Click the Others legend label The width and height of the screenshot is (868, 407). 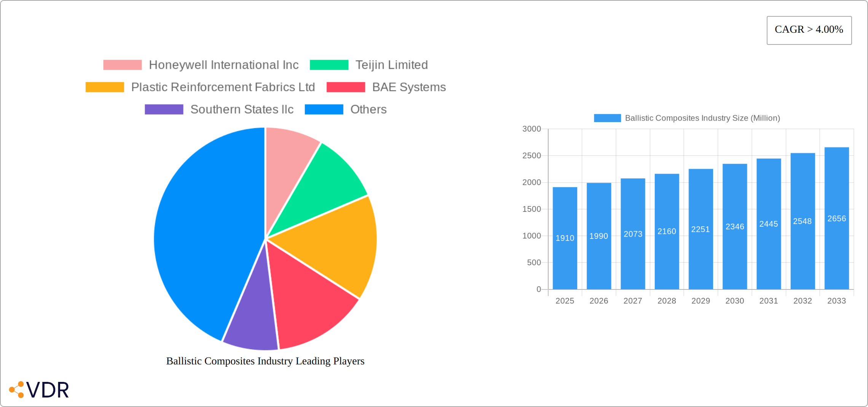[x=368, y=110]
